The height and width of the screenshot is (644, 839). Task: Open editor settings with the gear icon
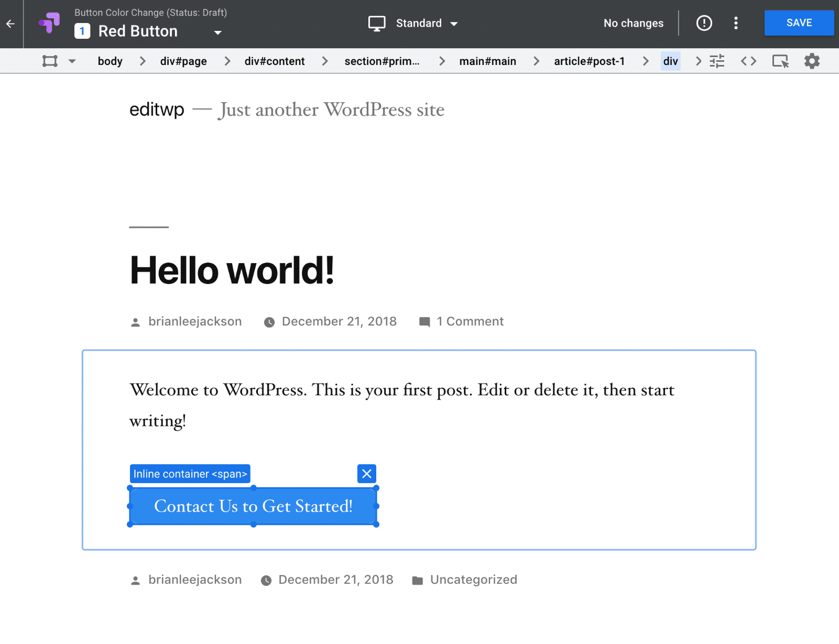click(x=812, y=61)
